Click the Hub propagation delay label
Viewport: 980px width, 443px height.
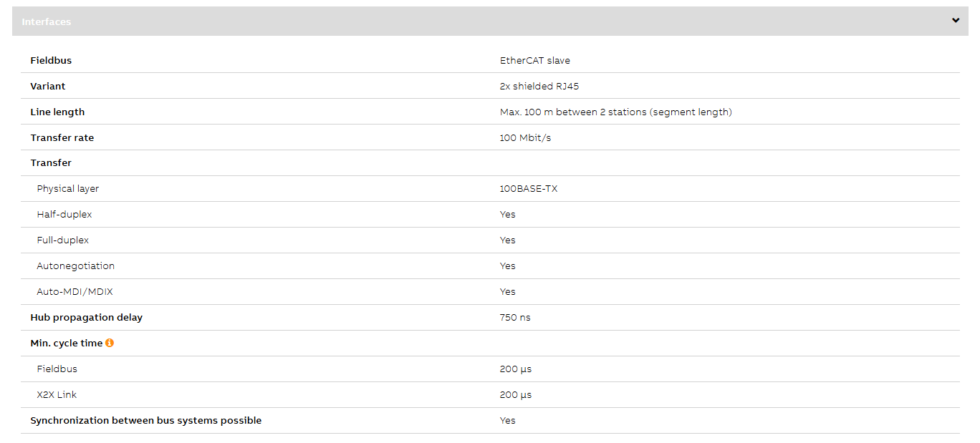pyautogui.click(x=87, y=317)
